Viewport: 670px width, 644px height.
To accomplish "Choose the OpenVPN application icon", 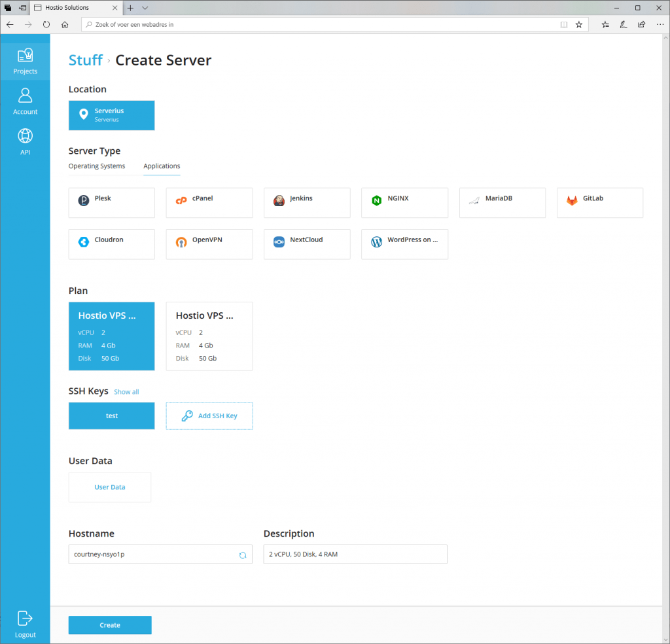I will tap(181, 242).
